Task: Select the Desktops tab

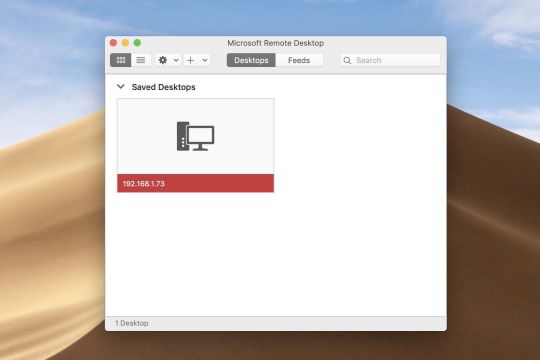Action: pos(251,60)
